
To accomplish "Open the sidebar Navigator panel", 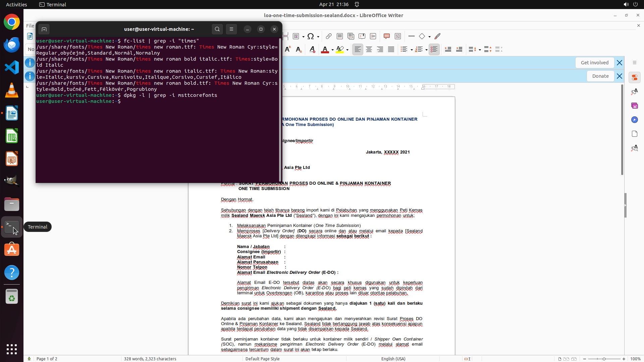I will tap(634, 120).
